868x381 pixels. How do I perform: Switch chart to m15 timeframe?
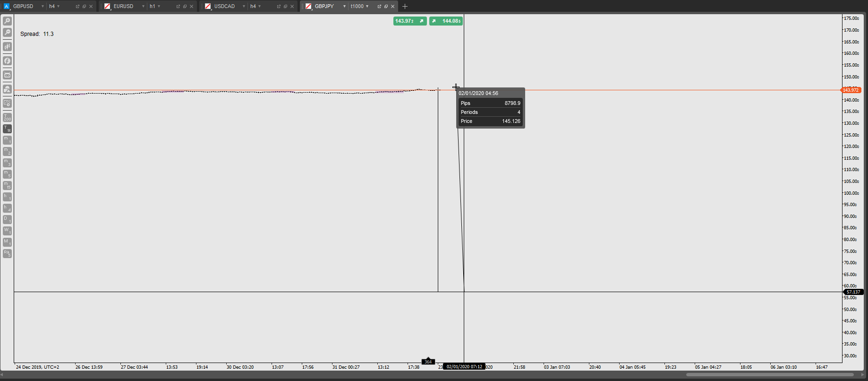coord(7,185)
